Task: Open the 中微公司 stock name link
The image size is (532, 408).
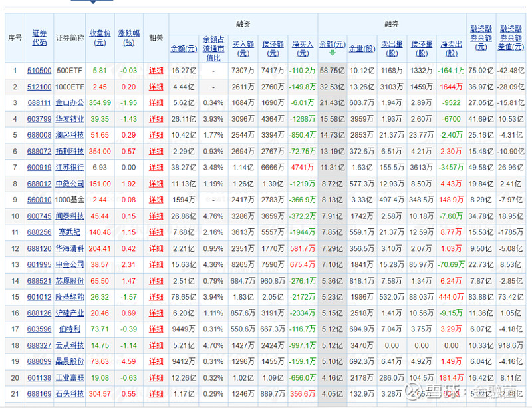Action: click(70, 184)
